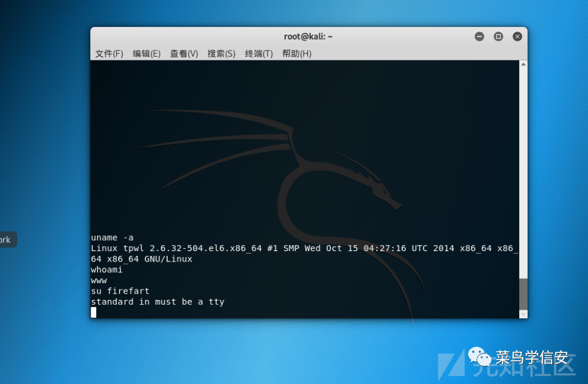Image resolution: width=588 pixels, height=384 pixels.
Task: Open the 终端(T) menu
Action: pos(259,54)
